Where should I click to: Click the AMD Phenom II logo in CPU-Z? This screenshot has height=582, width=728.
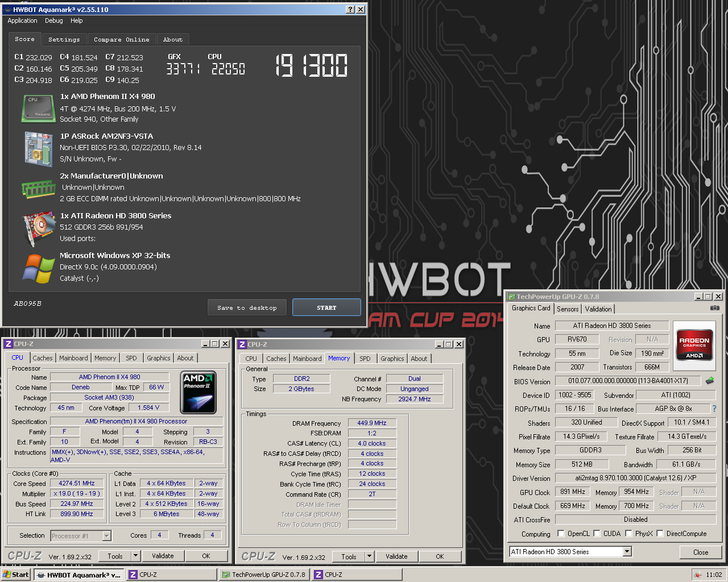click(198, 392)
